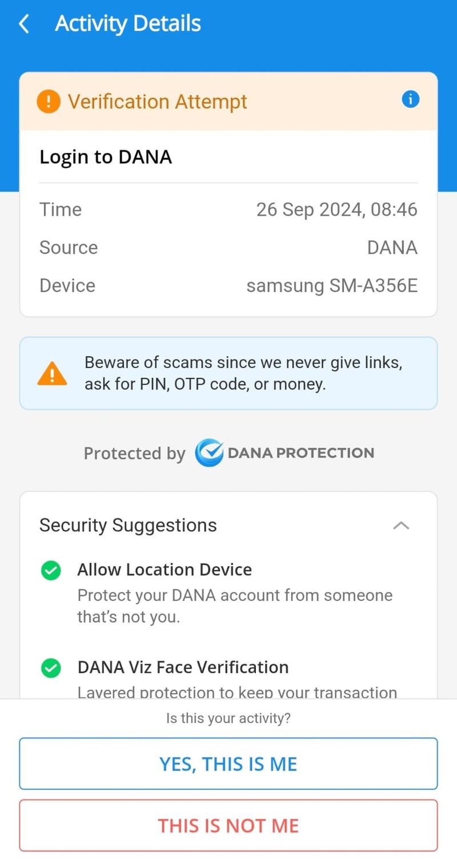This screenshot has width=457, height=868.
Task: Tap the DANA PROTECTION text label
Action: click(301, 453)
